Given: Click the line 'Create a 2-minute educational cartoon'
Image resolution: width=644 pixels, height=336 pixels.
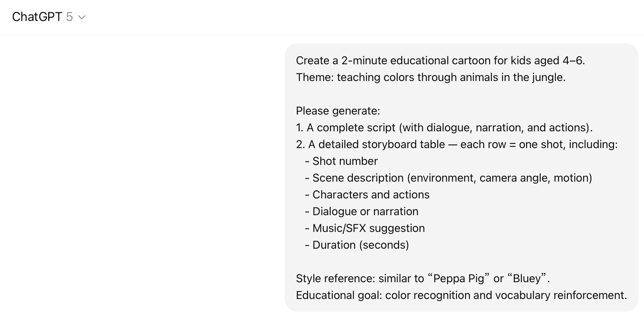Looking at the screenshot, I should [x=440, y=60].
